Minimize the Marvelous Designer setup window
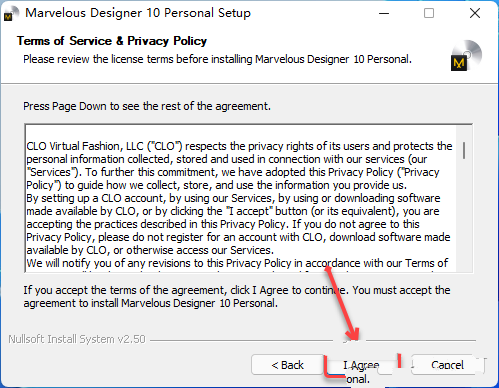This screenshot has width=499, height=388. point(384,14)
